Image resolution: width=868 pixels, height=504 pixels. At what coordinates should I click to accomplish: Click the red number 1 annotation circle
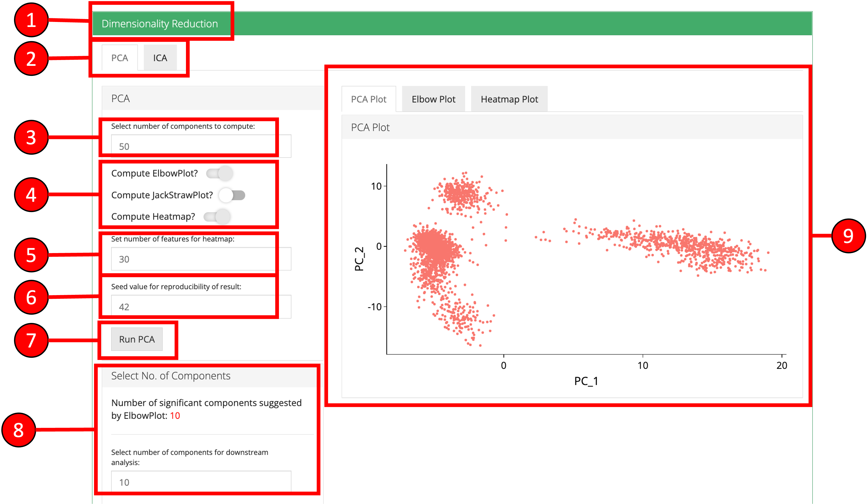click(x=31, y=20)
